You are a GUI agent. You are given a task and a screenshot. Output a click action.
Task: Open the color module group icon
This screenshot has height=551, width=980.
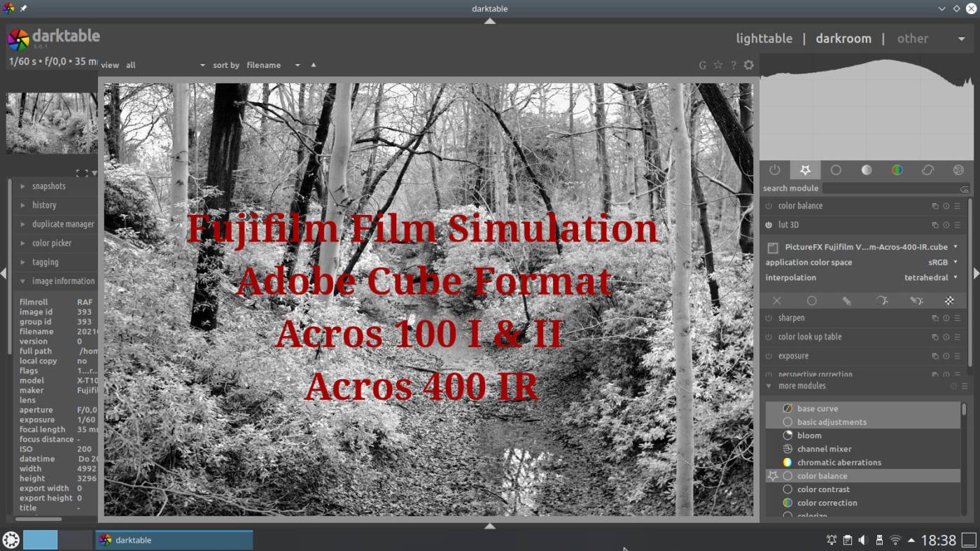897,170
